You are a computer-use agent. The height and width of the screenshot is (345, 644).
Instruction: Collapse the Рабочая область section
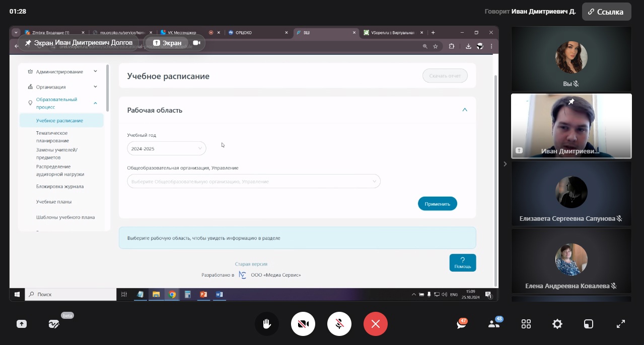[464, 110]
